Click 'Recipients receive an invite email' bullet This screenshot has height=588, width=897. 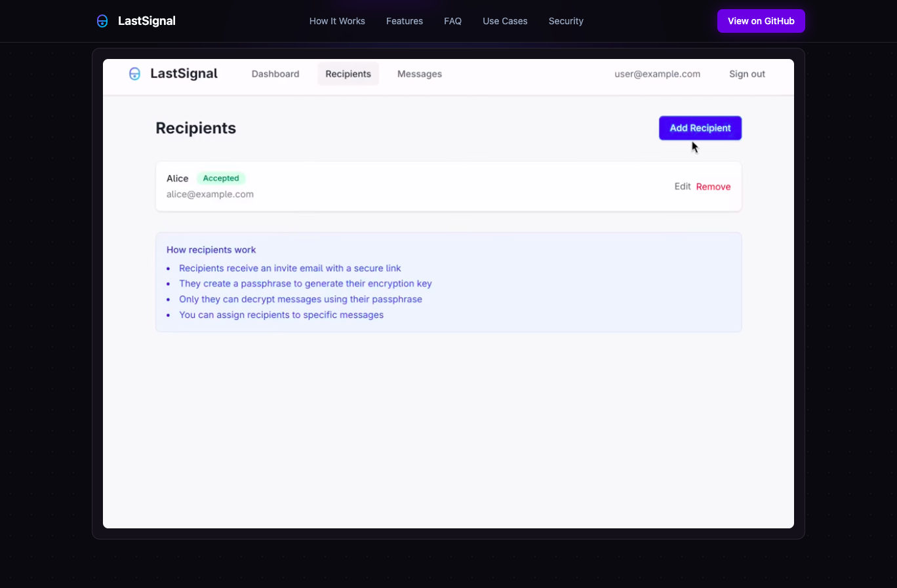(290, 268)
